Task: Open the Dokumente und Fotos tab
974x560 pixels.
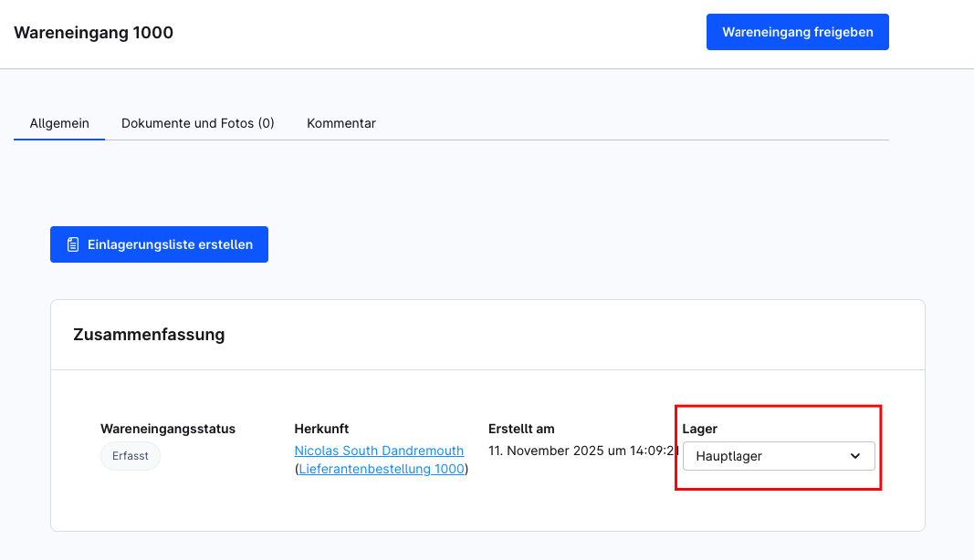Action: pos(197,123)
